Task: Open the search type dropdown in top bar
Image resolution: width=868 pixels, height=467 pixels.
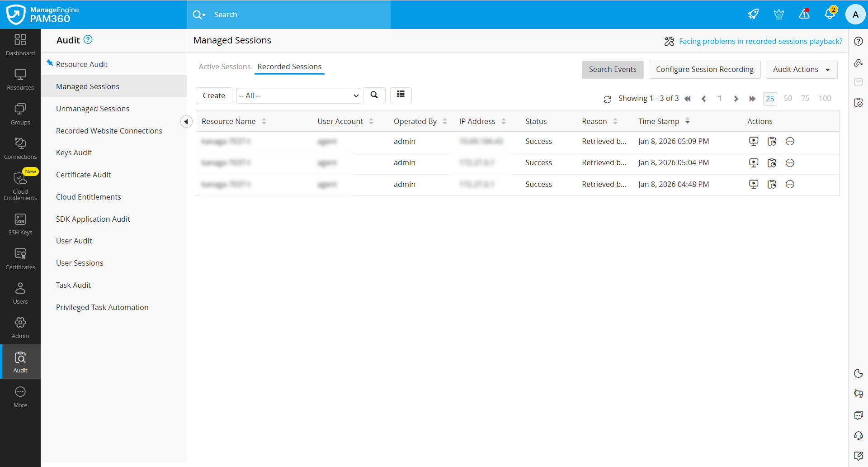Action: pyautogui.click(x=199, y=14)
